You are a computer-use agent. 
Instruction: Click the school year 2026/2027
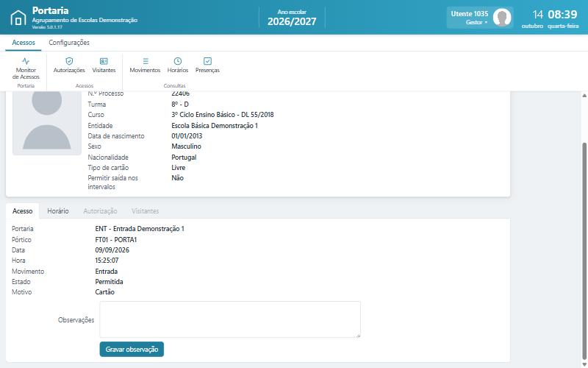click(292, 22)
